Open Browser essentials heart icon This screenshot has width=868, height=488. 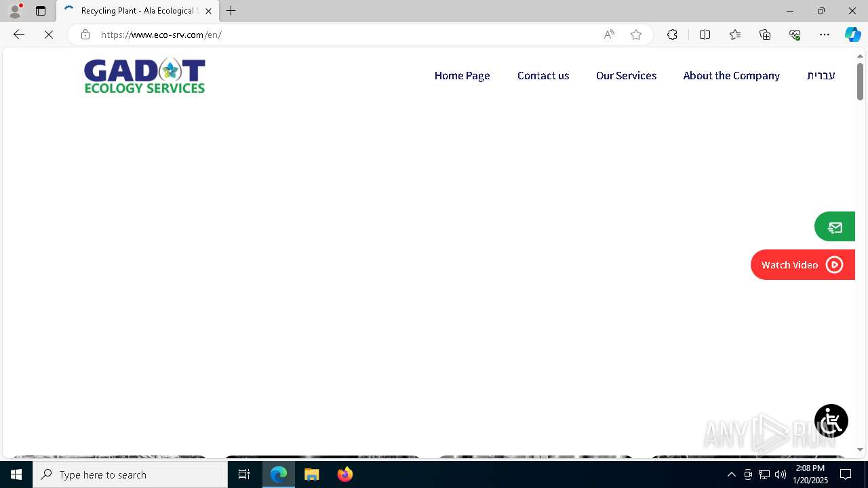click(795, 35)
